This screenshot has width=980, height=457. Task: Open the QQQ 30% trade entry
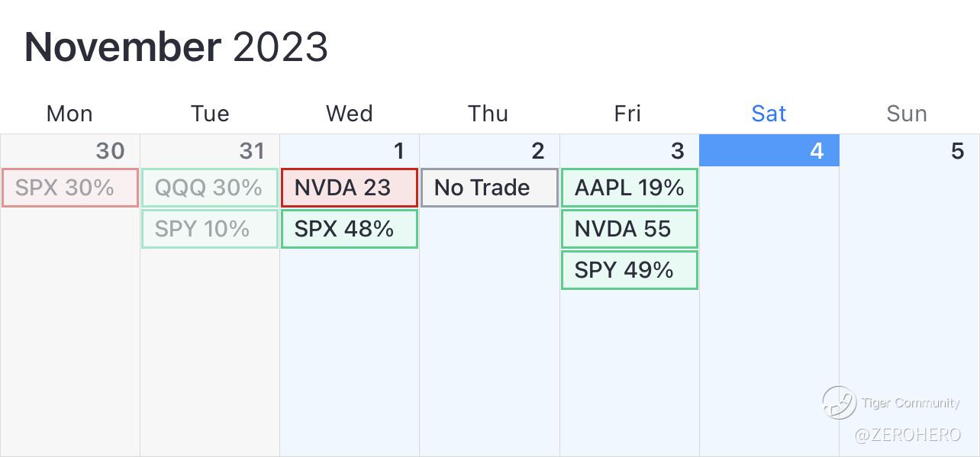coord(209,188)
